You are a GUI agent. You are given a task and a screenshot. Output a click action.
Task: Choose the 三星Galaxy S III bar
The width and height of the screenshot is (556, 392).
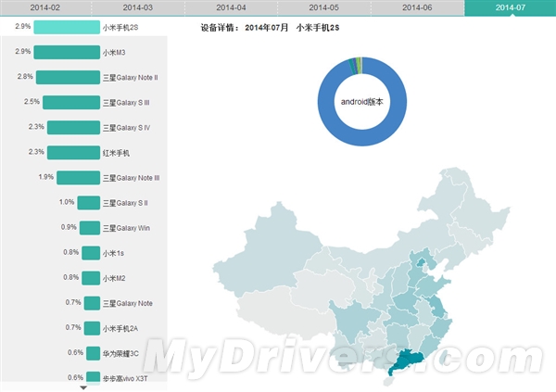point(71,103)
